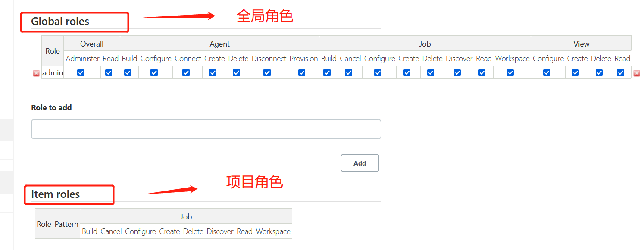Click the Pattern column header in Item roles
The height and width of the screenshot is (250, 644).
(66, 224)
